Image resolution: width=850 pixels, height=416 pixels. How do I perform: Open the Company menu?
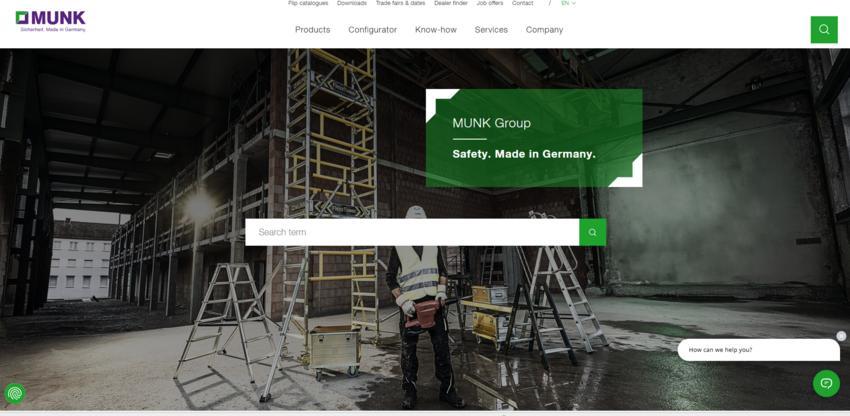point(544,30)
